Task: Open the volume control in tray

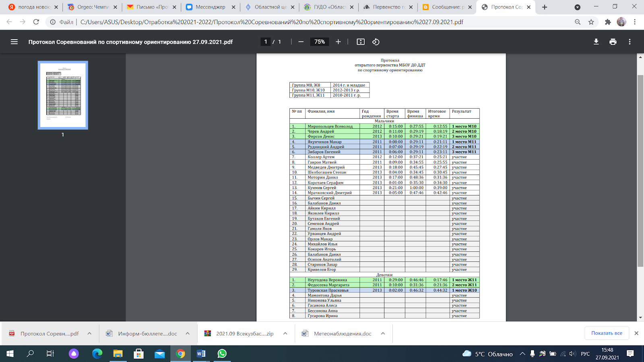Action: [x=572, y=354]
